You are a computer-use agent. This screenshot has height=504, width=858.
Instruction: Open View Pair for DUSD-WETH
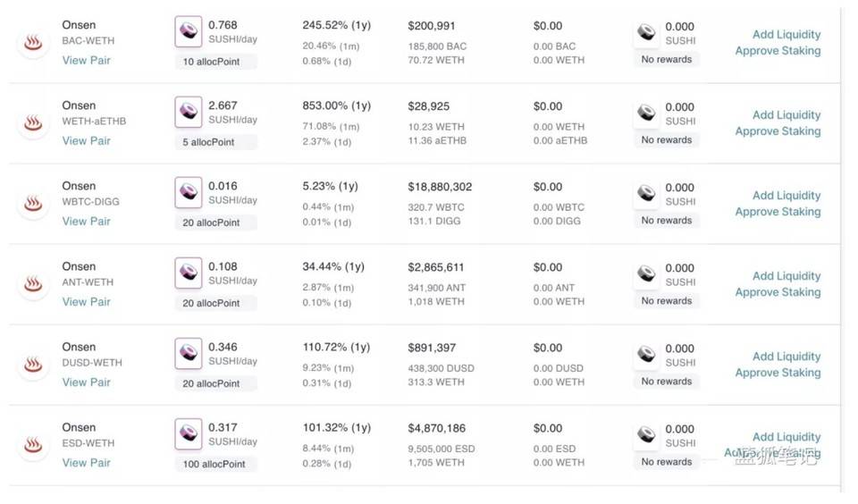pyautogui.click(x=86, y=382)
